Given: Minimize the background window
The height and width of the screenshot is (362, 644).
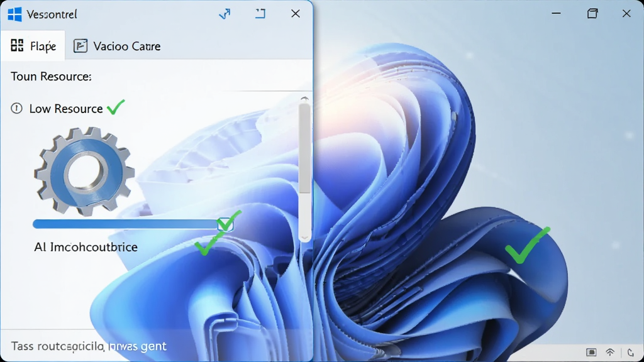Looking at the screenshot, I should click(556, 14).
